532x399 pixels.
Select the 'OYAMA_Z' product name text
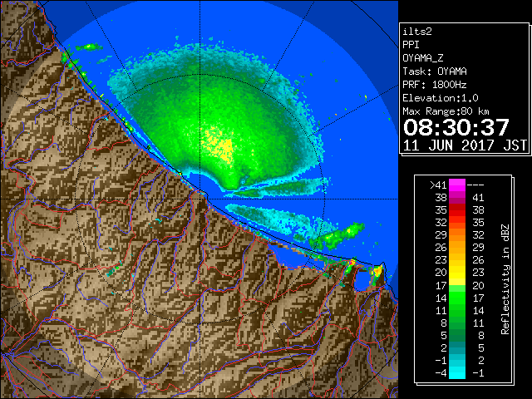[x=423, y=58]
